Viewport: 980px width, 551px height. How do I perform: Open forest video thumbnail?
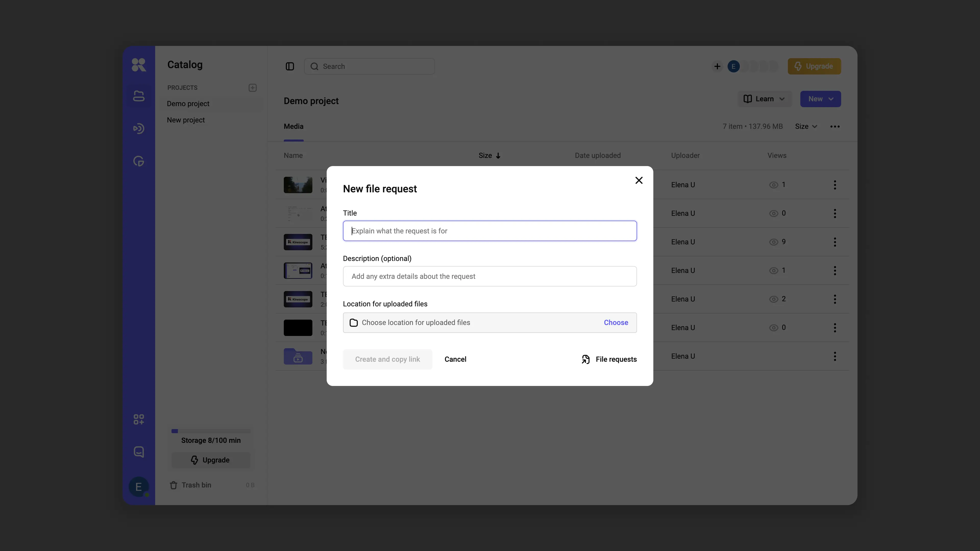tap(298, 185)
